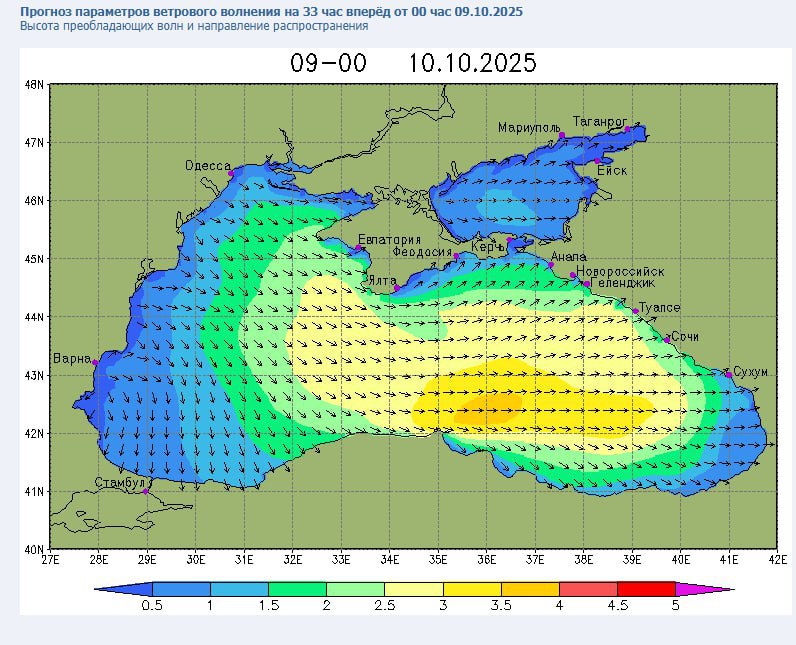This screenshot has height=645, width=796.
Task: Pick the green legend swatch between 1.5 and 2
Action: (x=297, y=589)
